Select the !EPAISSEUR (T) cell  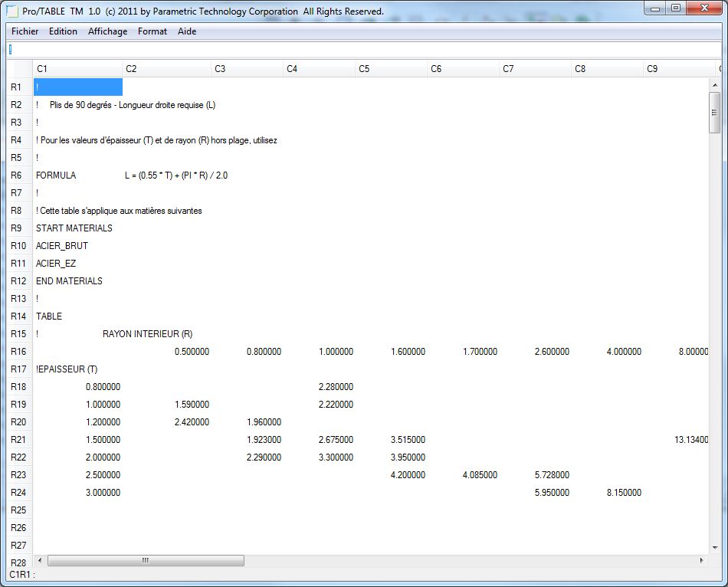point(67,369)
